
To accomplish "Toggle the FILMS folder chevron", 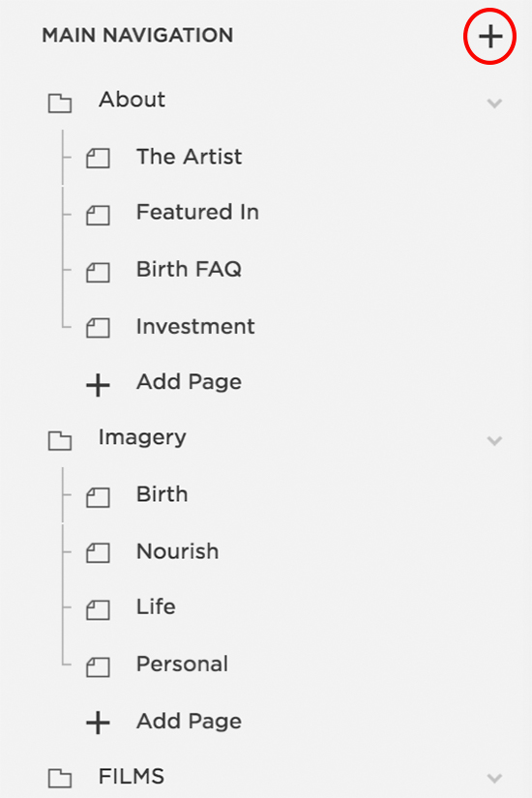I will (x=494, y=778).
